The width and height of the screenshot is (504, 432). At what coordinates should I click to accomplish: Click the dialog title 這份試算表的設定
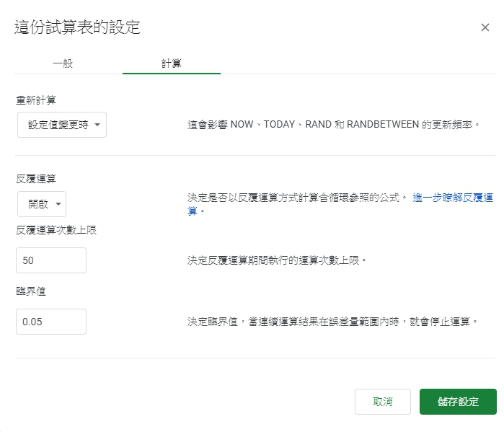coord(77,27)
